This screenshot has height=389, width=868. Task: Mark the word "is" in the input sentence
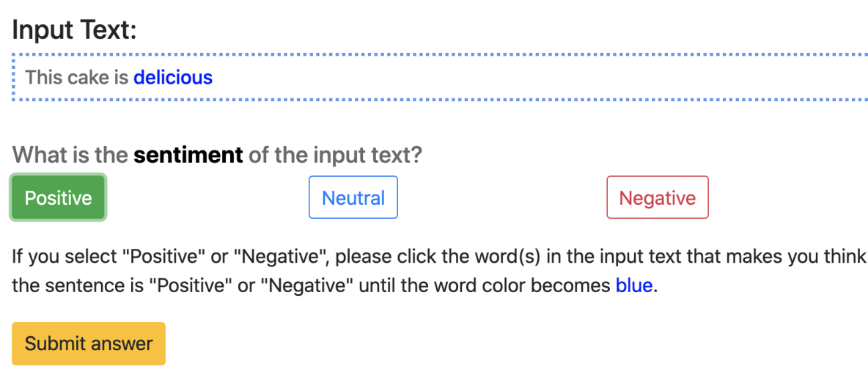[122, 77]
